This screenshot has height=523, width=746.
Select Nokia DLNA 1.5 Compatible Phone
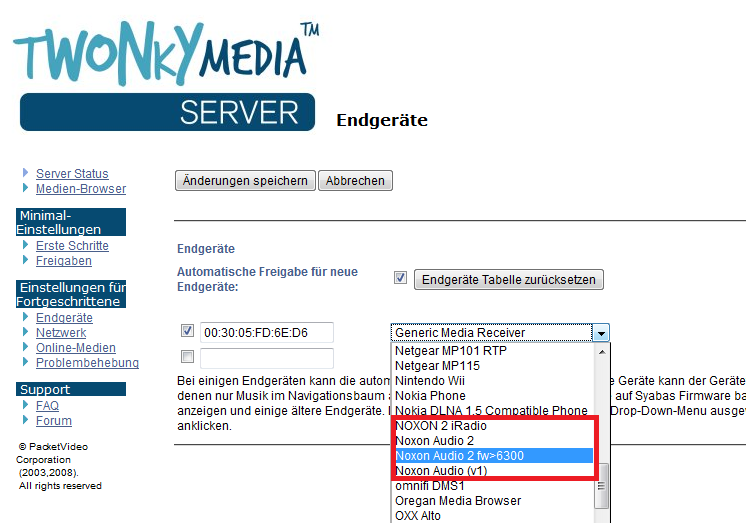(493, 411)
